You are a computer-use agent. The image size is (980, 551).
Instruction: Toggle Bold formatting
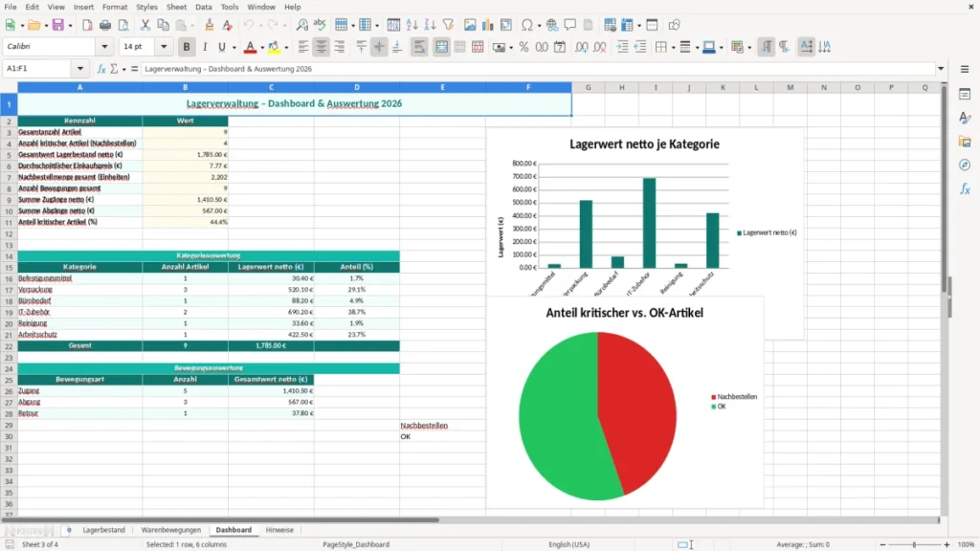coord(187,47)
